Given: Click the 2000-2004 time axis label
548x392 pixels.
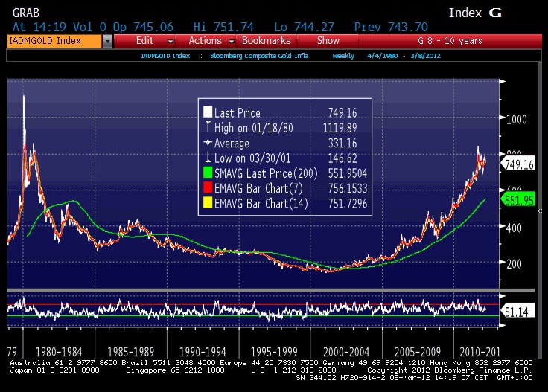Looking at the screenshot, I should pos(346,352).
